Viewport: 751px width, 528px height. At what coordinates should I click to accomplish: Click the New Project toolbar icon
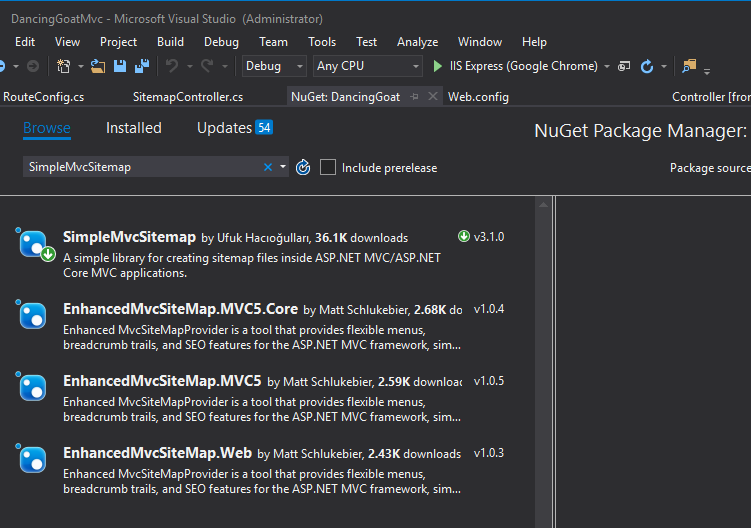63,66
